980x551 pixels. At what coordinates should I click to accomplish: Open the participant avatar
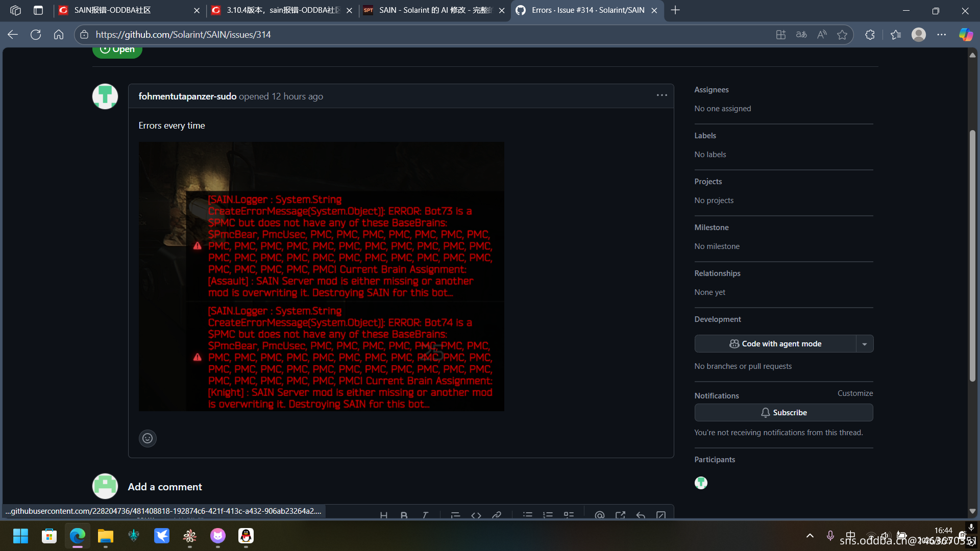coord(701,483)
